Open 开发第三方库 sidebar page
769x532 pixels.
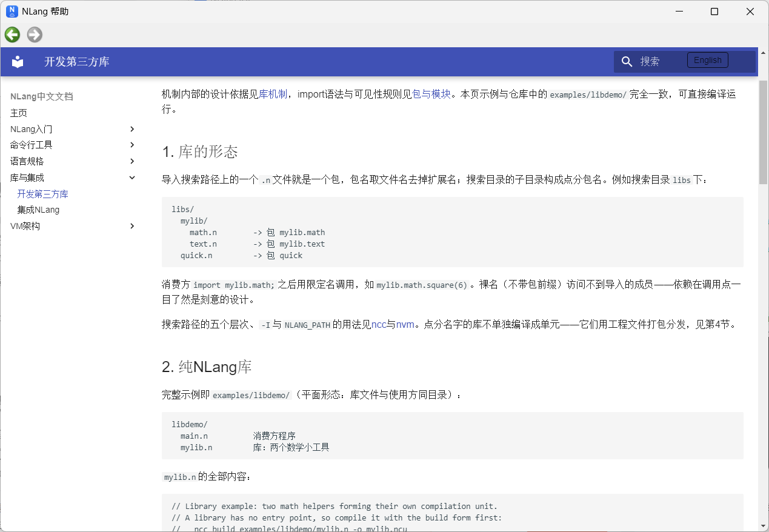(43, 194)
